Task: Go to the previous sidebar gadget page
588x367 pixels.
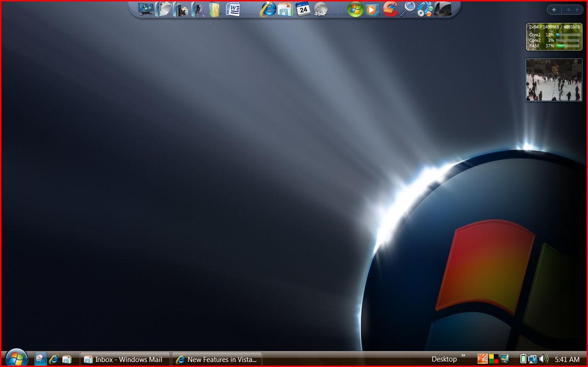Action: (x=568, y=10)
